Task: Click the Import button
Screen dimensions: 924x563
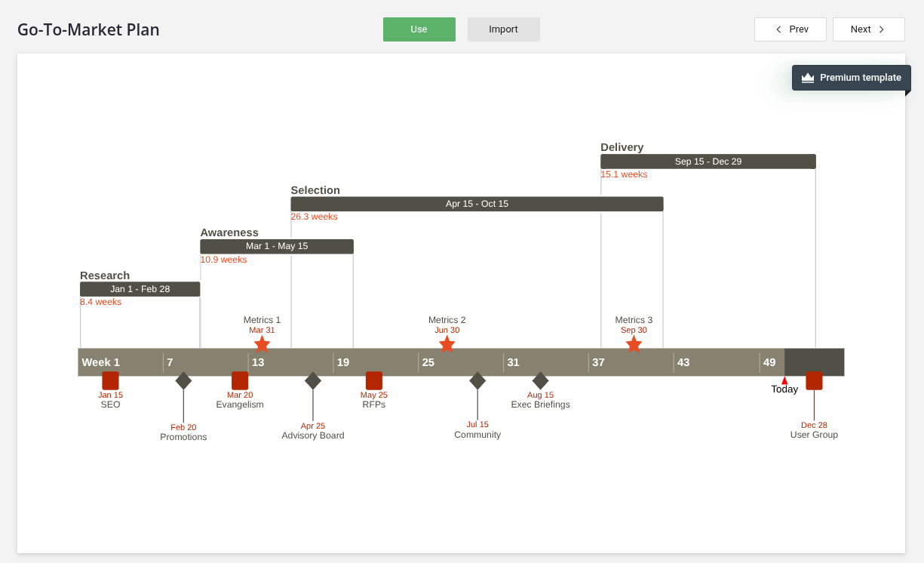Action: click(503, 29)
